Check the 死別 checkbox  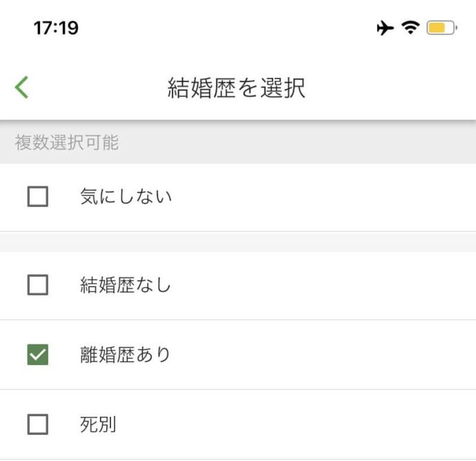[38, 424]
